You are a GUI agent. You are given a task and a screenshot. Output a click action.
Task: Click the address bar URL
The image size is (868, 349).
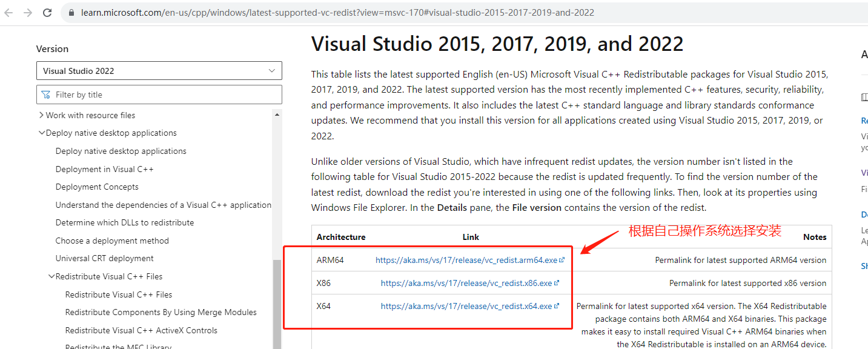(337, 12)
